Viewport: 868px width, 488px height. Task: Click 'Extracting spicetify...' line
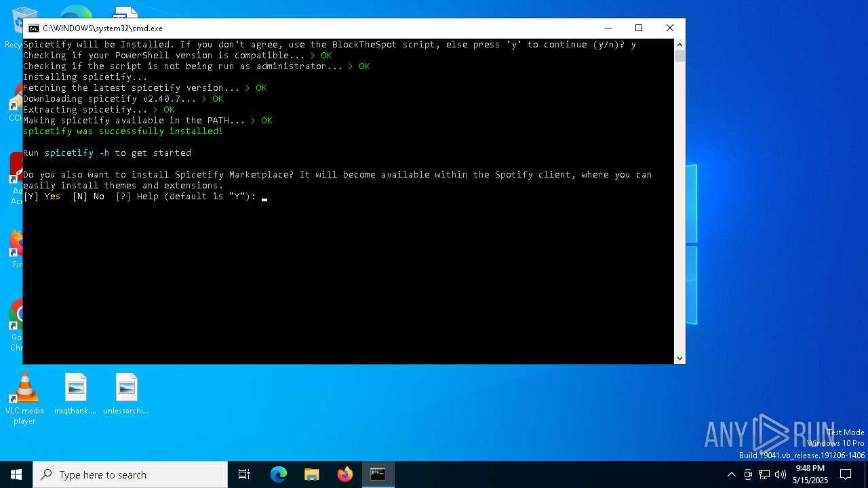99,110
